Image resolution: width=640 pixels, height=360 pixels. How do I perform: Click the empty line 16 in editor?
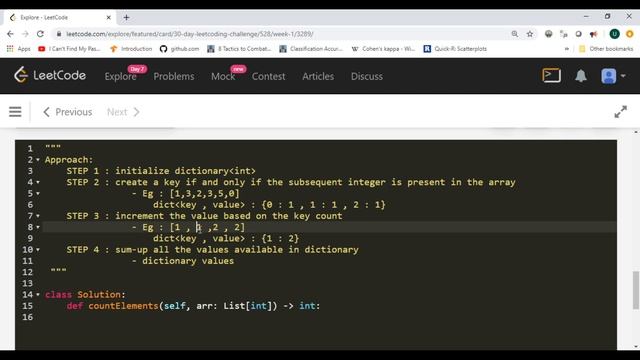click(x=330, y=317)
